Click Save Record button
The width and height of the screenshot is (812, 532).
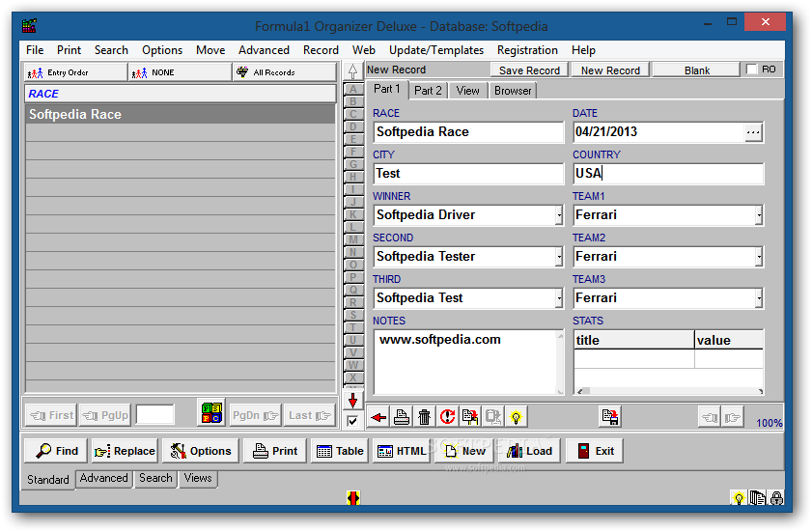coord(529,70)
